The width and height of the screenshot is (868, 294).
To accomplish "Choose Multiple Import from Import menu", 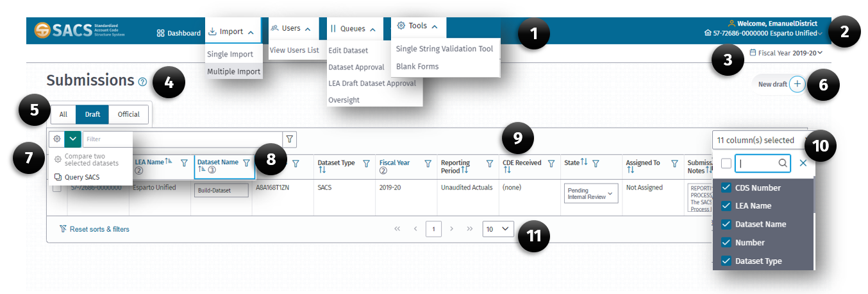I will 233,72.
